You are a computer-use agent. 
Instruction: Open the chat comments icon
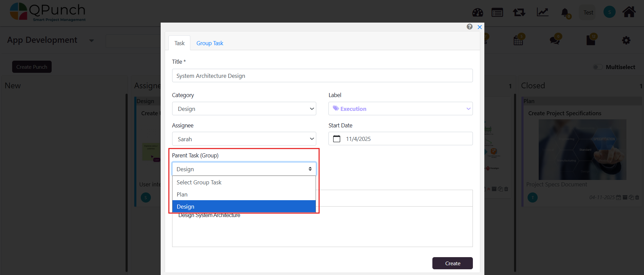[555, 40]
